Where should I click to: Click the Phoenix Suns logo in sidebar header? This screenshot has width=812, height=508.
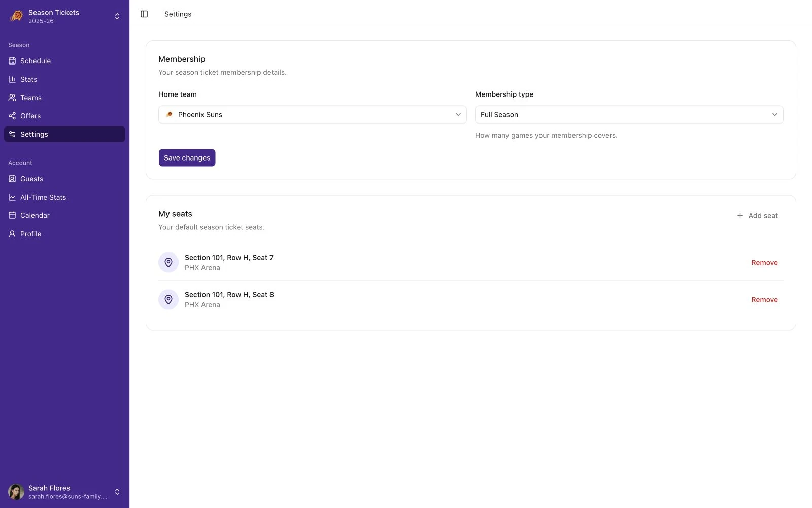pos(16,16)
